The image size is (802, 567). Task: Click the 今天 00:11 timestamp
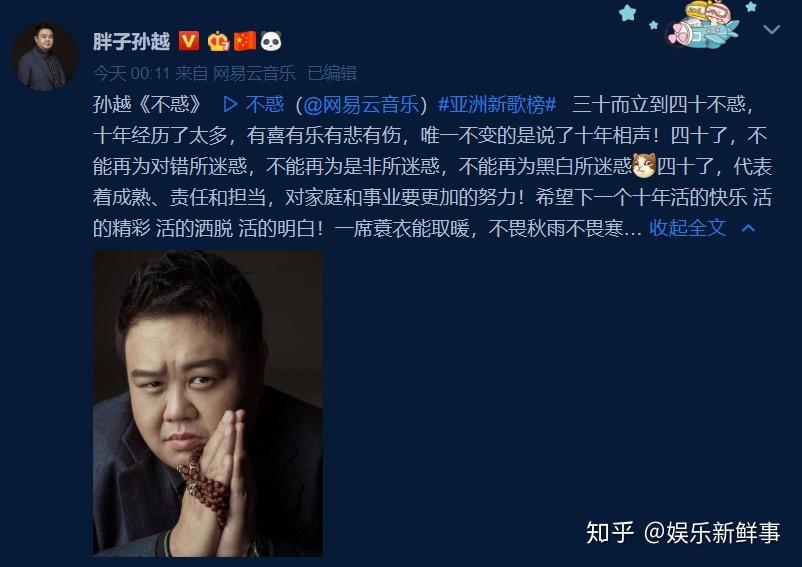point(131,73)
